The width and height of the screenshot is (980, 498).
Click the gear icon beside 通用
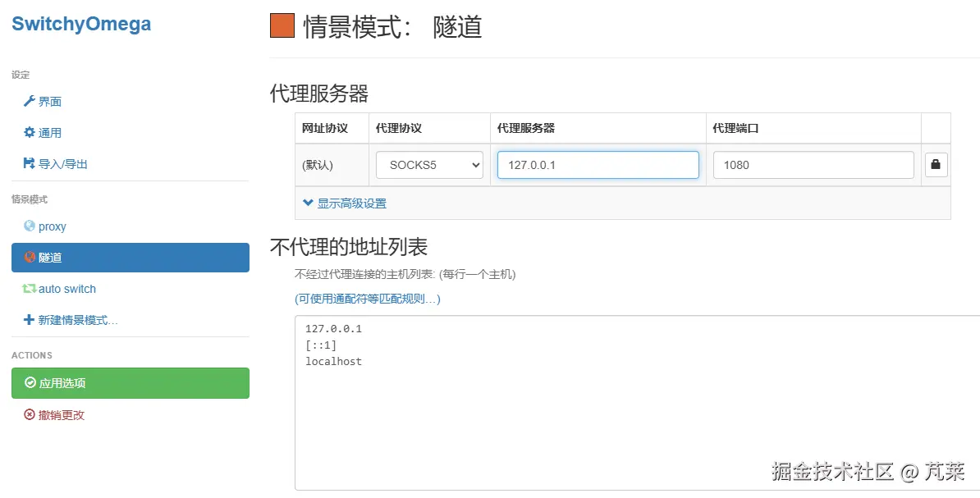click(29, 132)
